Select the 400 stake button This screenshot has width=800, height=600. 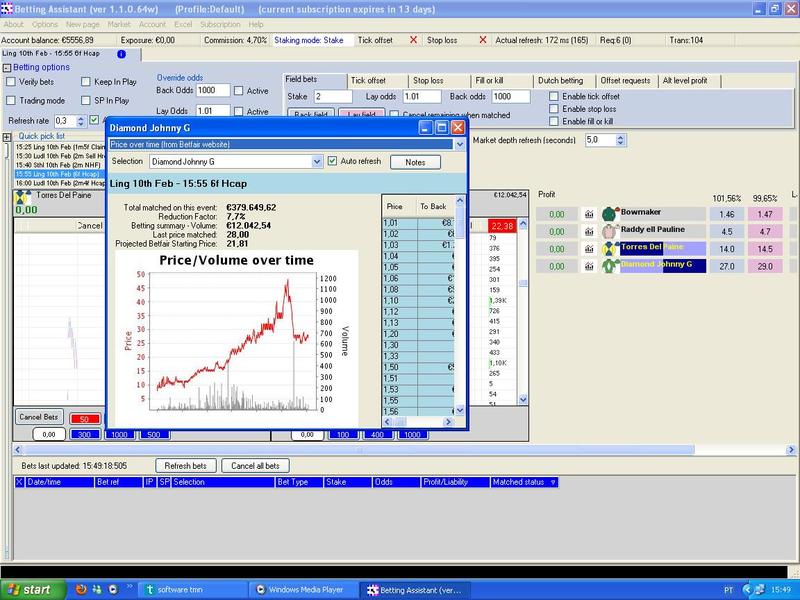(x=378, y=435)
